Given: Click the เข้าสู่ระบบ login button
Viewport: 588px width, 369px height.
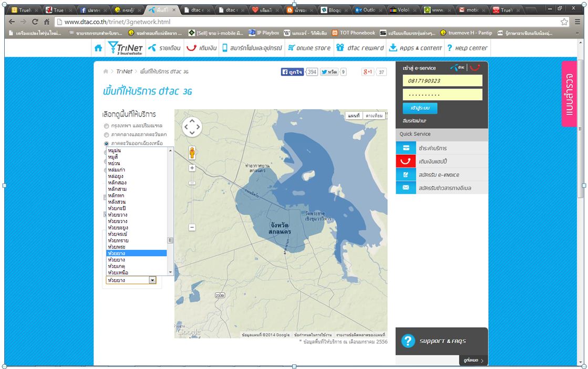Looking at the screenshot, I should pyautogui.click(x=420, y=108).
